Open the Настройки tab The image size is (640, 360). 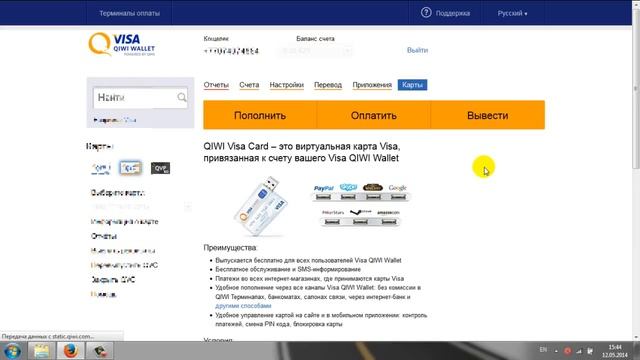(287, 85)
